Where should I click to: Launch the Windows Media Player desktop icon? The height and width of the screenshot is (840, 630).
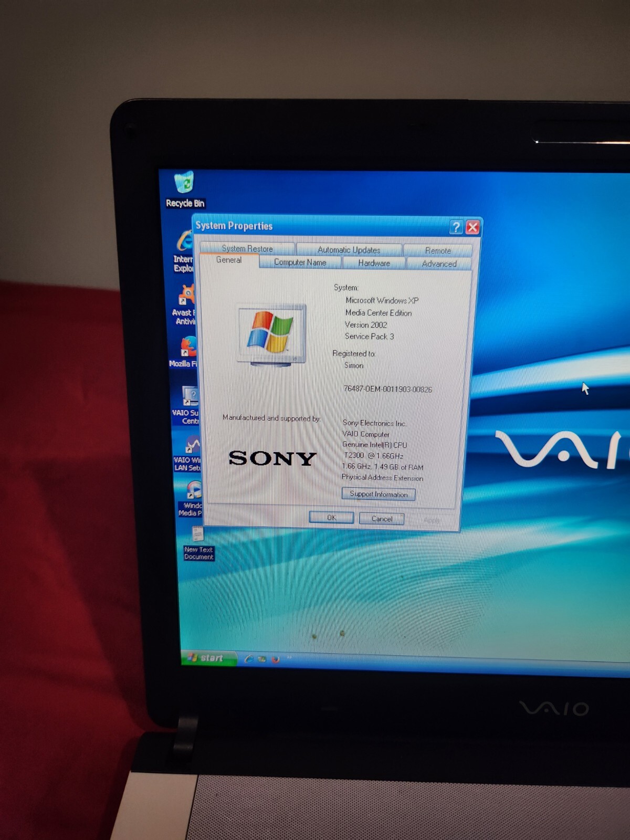tap(191, 499)
